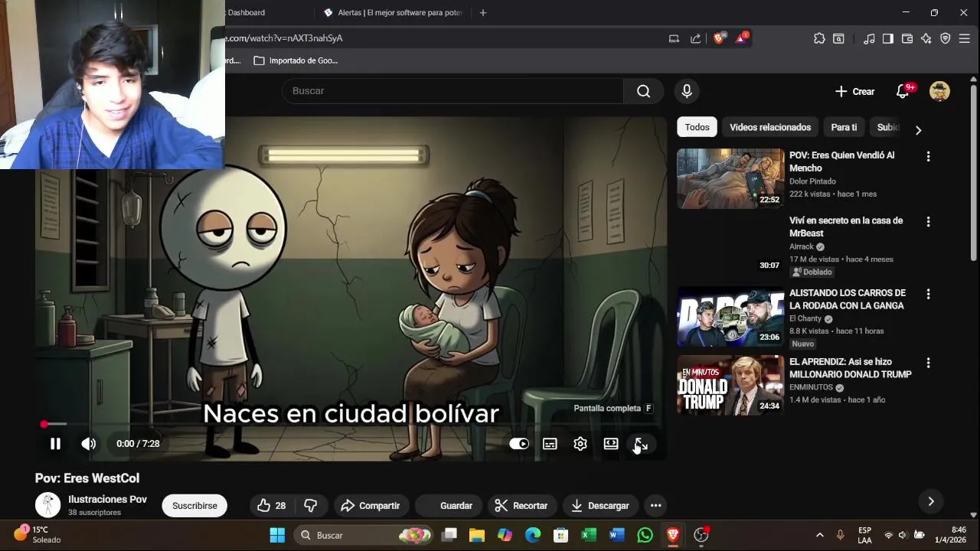The width and height of the screenshot is (980, 551).
Task: Open the browser extensions puzzle icon
Action: [819, 38]
